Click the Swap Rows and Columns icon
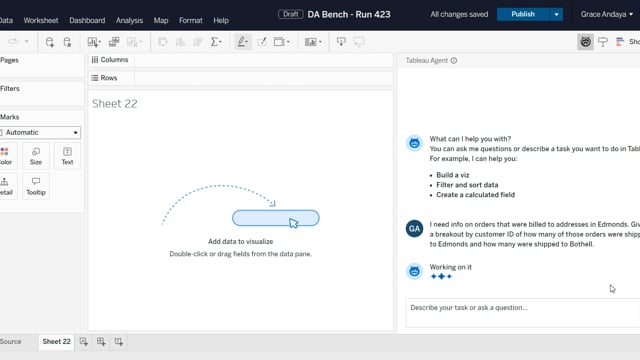The height and width of the screenshot is (360, 640). [162, 42]
